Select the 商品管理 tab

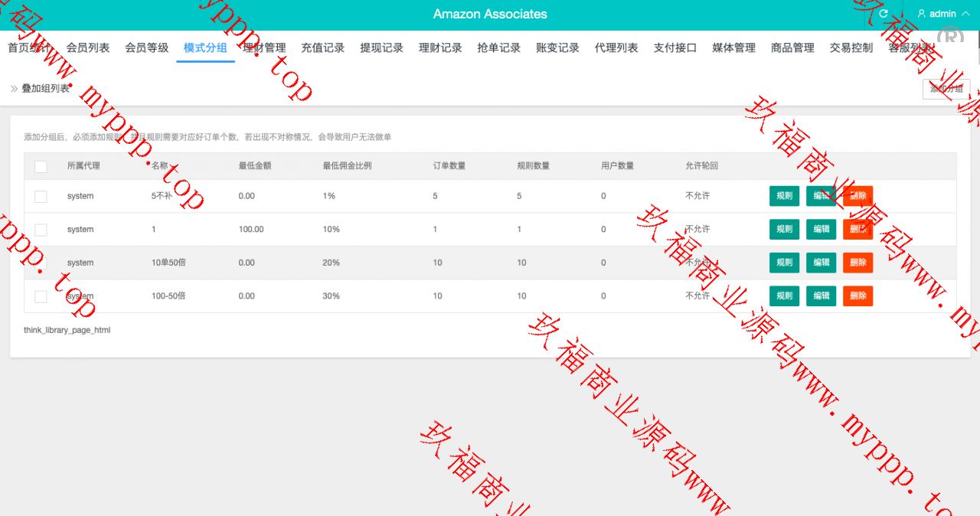(x=792, y=47)
